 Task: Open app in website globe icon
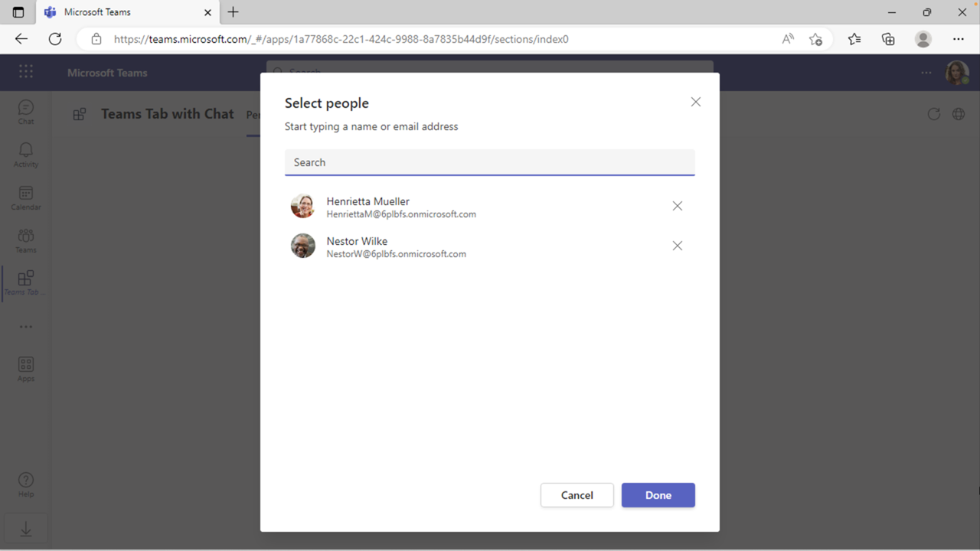click(x=959, y=114)
